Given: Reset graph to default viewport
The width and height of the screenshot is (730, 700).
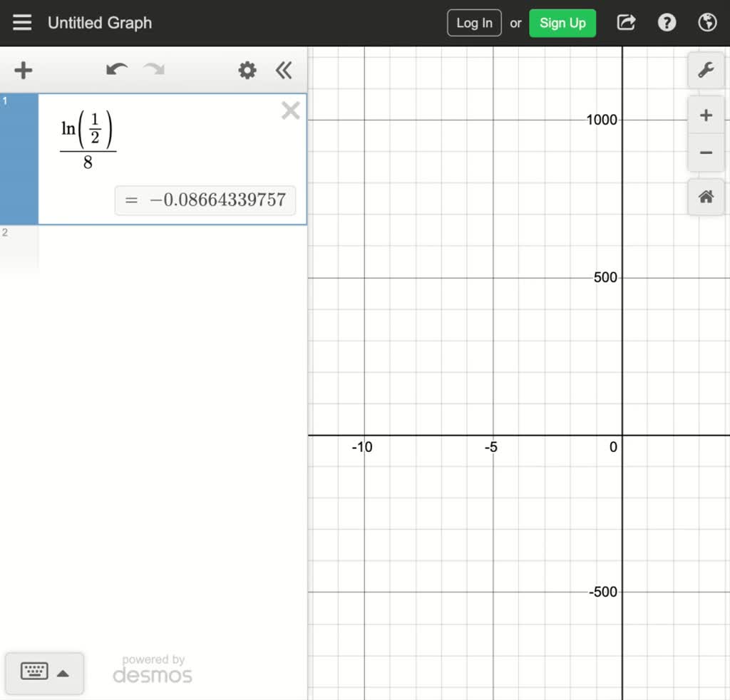Looking at the screenshot, I should pos(706,197).
